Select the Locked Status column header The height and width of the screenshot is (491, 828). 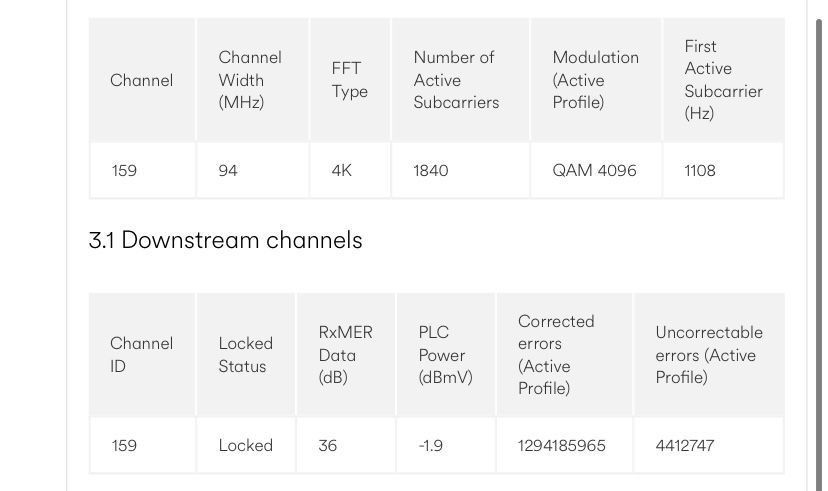[246, 355]
